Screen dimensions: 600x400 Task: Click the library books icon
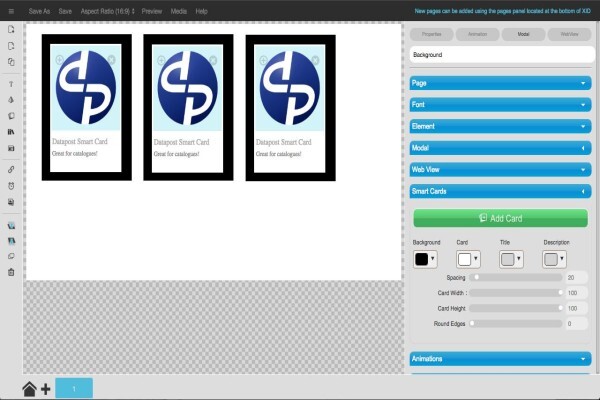(11, 132)
